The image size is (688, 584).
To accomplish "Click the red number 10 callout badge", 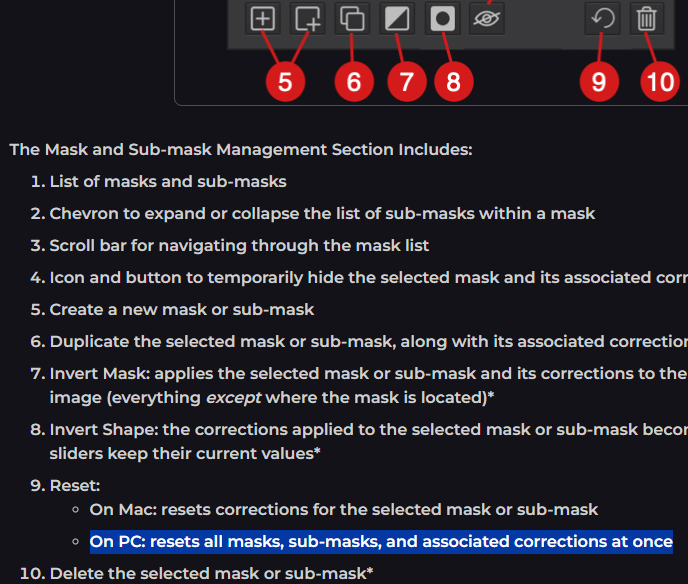I will coord(659,80).
